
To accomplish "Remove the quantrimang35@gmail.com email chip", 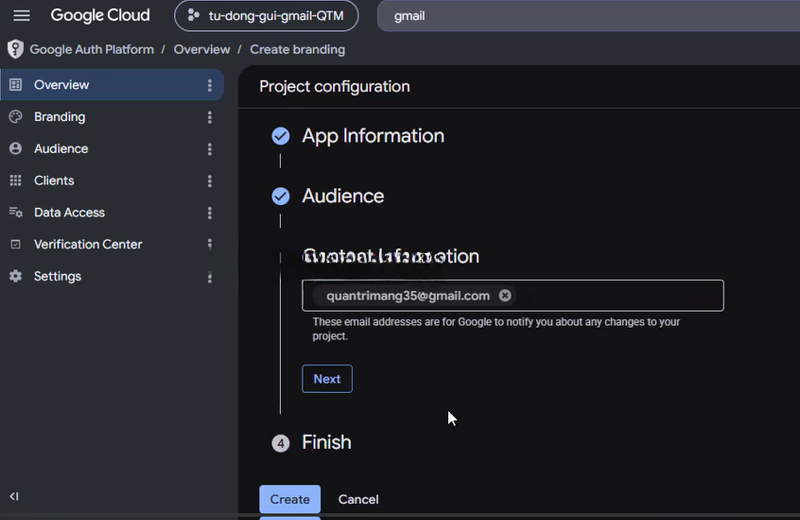I will [x=505, y=295].
